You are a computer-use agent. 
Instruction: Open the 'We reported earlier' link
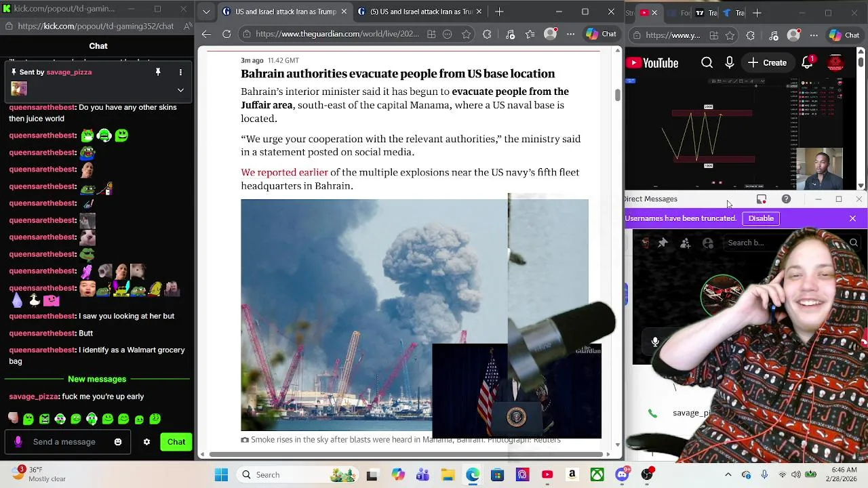(x=284, y=172)
